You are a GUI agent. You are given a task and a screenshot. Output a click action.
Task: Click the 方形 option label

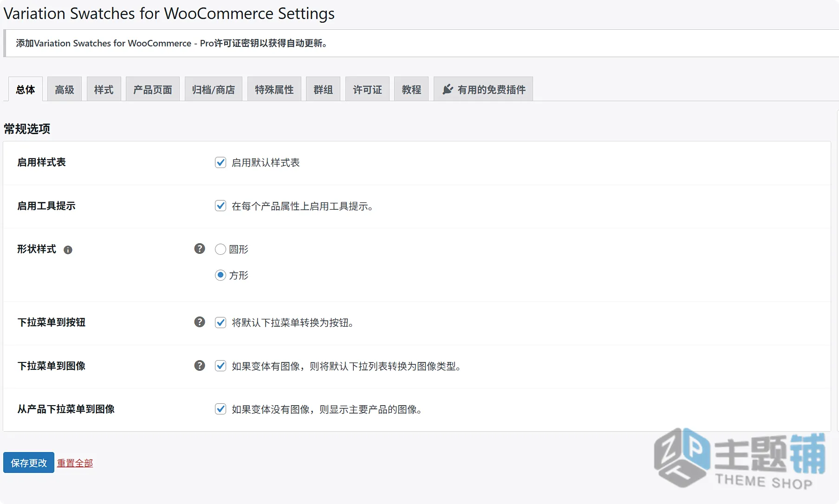tap(239, 275)
